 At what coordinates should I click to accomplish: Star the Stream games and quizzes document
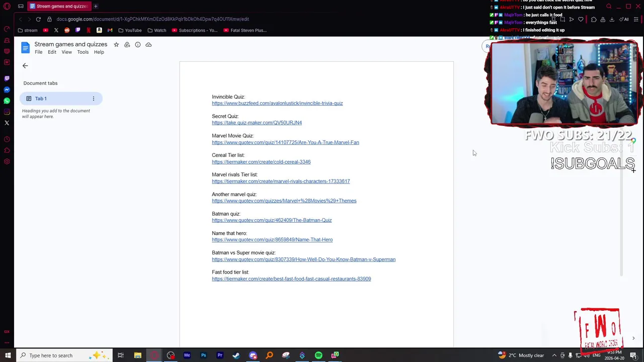[x=116, y=45]
